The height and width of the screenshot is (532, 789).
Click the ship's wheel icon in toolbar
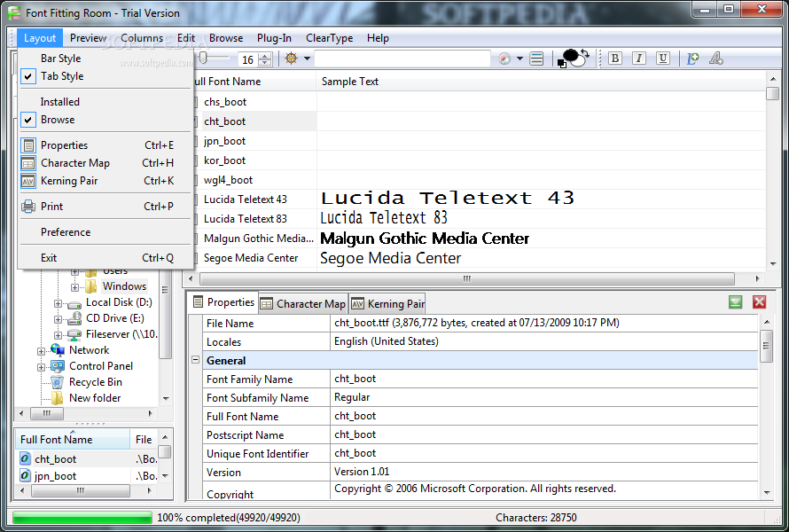pos(292,59)
